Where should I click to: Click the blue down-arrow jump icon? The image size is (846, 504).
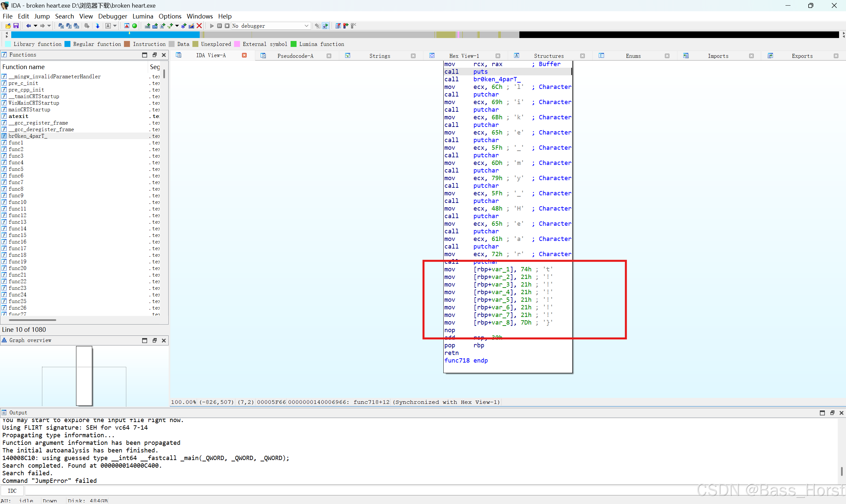98,26
